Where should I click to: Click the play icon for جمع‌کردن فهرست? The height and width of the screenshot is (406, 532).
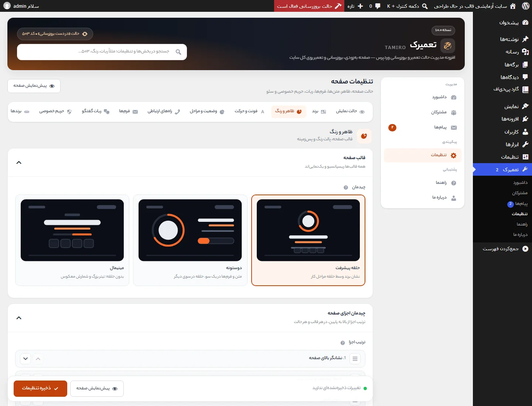click(x=525, y=249)
